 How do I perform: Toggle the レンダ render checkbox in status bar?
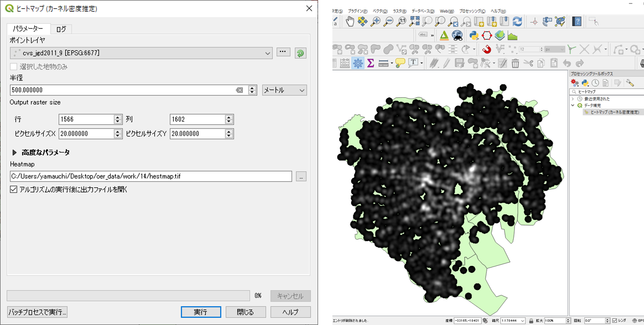[x=614, y=321]
